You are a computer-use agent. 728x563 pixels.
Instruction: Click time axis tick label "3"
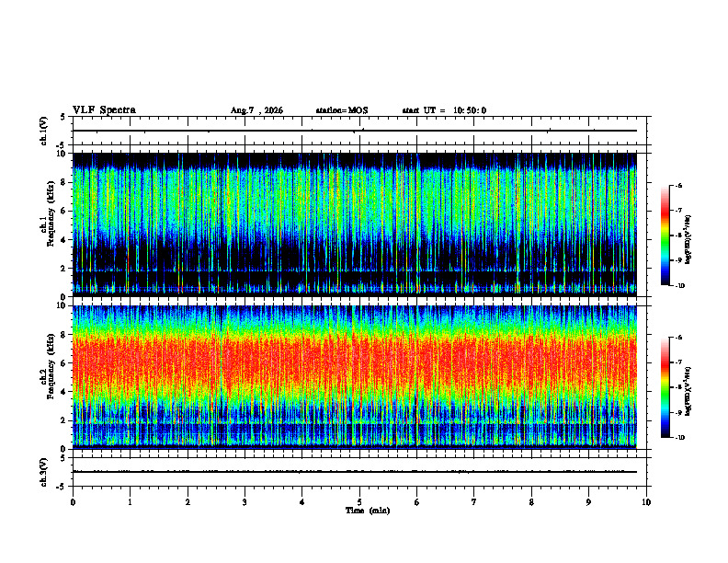point(245,502)
